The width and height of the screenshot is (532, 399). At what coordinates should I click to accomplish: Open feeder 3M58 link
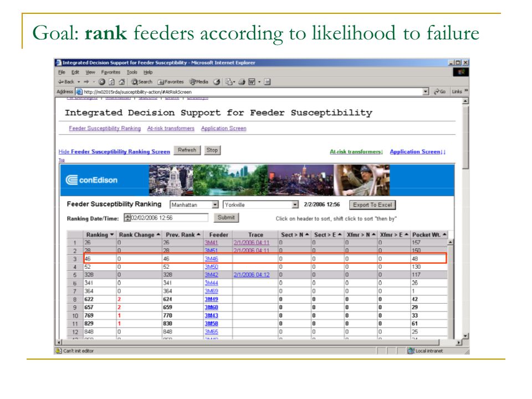[211, 324]
